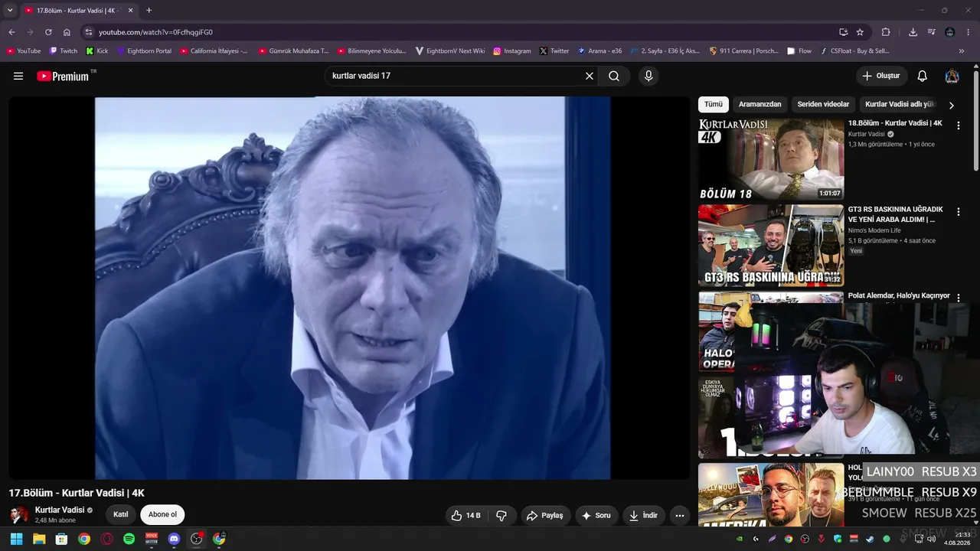Click the address bar URL
Viewport: 980px width, 551px height.
point(155,32)
